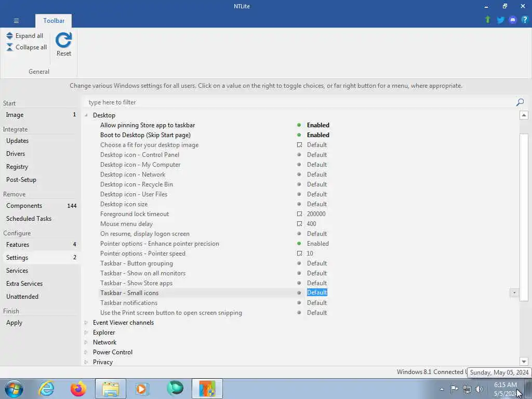
Task: Expand the Explorer group
Action: [86, 332]
